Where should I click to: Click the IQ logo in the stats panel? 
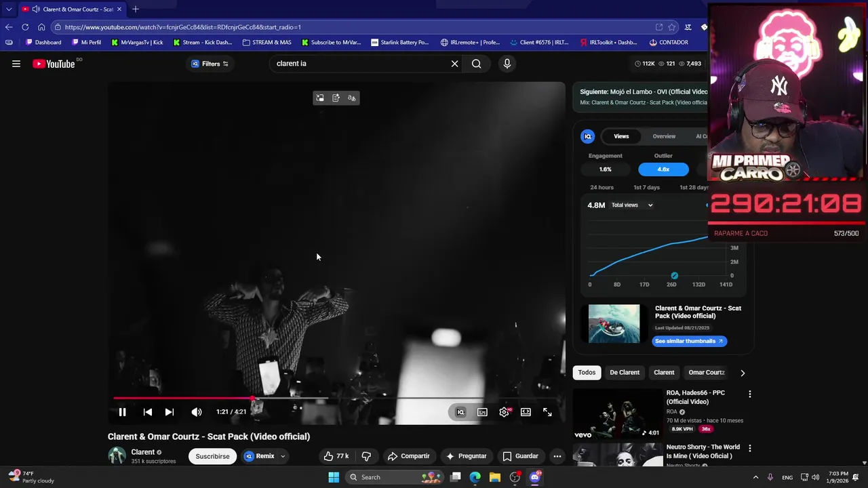pos(588,136)
